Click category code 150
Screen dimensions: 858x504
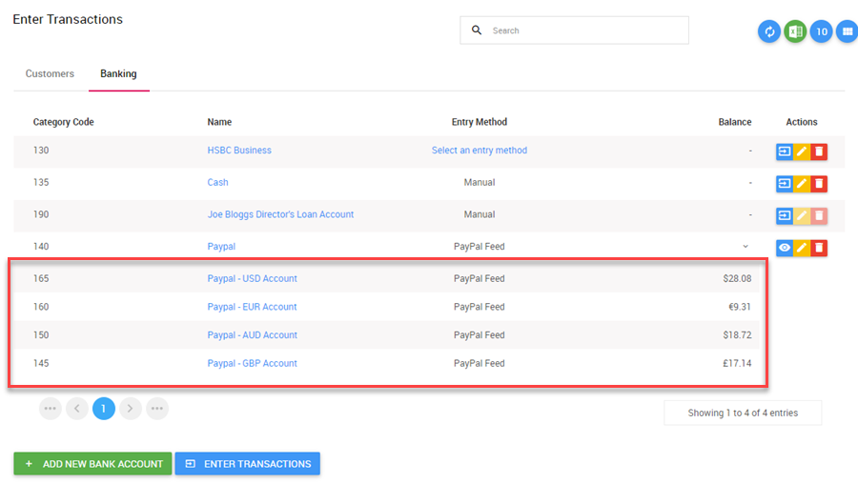click(x=41, y=335)
